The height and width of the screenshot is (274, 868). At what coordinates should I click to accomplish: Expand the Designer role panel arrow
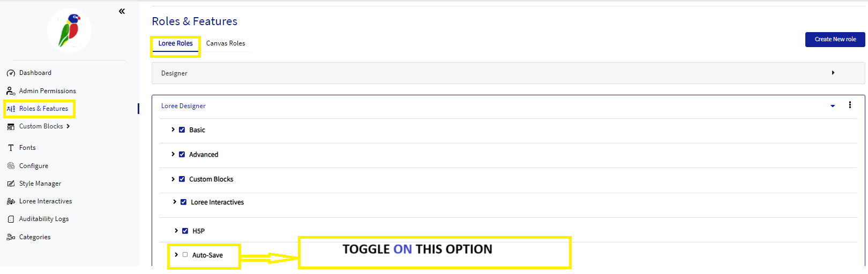[x=833, y=73]
